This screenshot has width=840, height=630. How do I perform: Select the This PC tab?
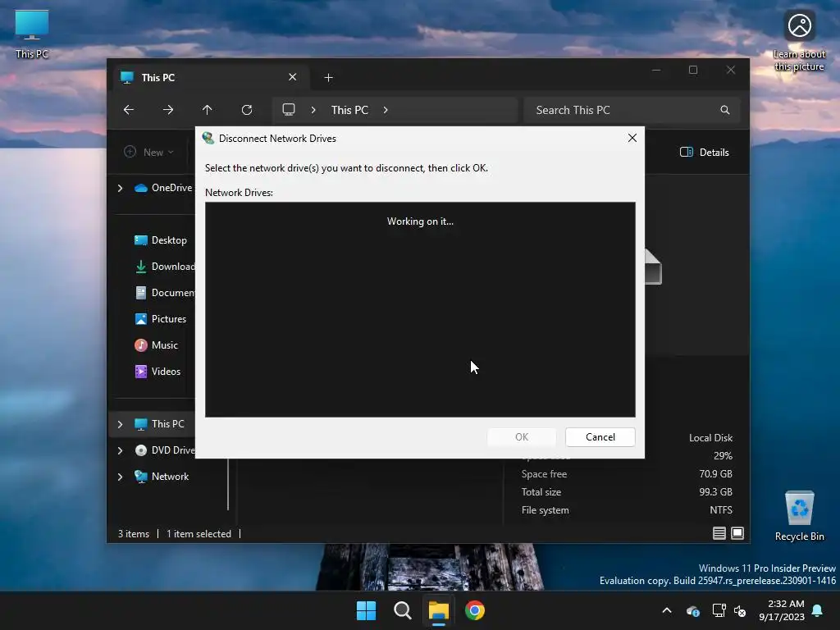(x=209, y=78)
